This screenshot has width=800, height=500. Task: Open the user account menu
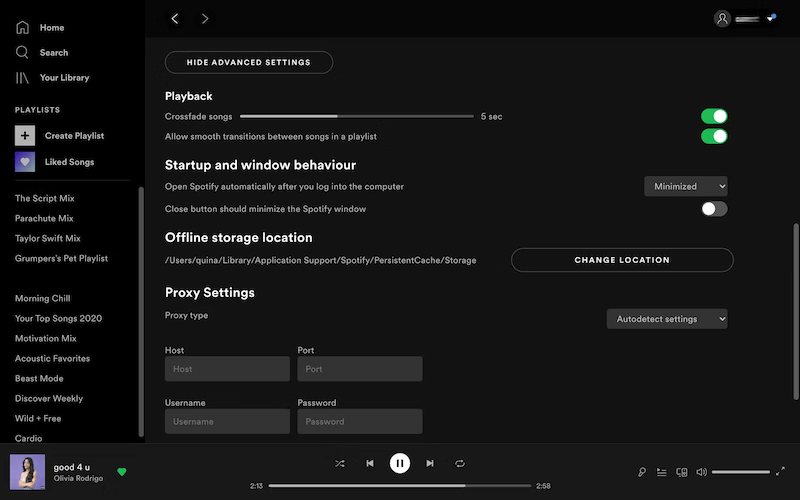(x=746, y=18)
